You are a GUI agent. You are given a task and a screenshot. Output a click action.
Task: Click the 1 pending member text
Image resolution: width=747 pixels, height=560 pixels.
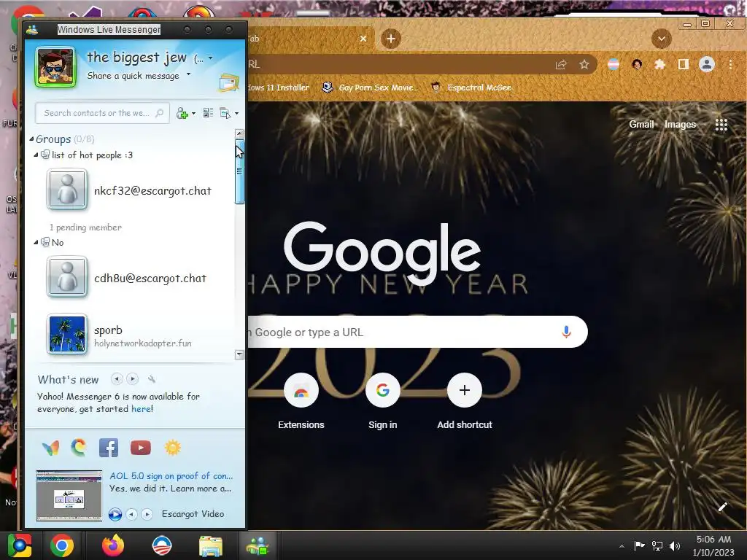(x=86, y=227)
